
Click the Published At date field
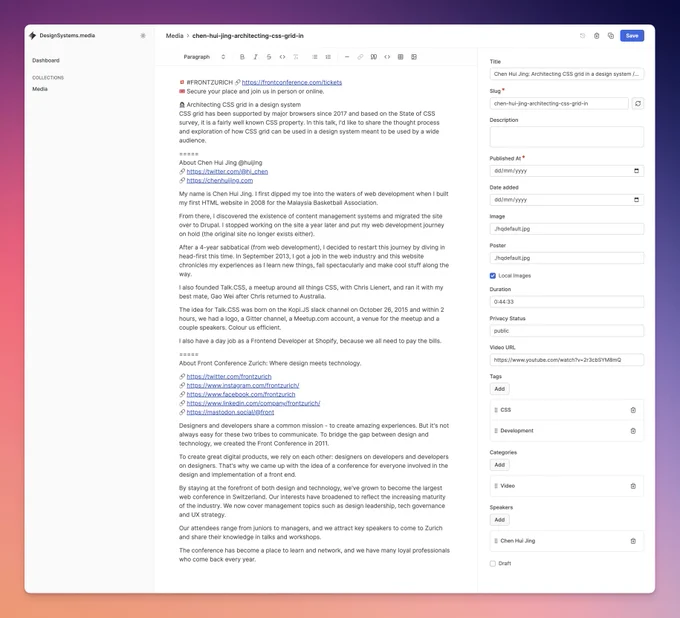point(567,170)
